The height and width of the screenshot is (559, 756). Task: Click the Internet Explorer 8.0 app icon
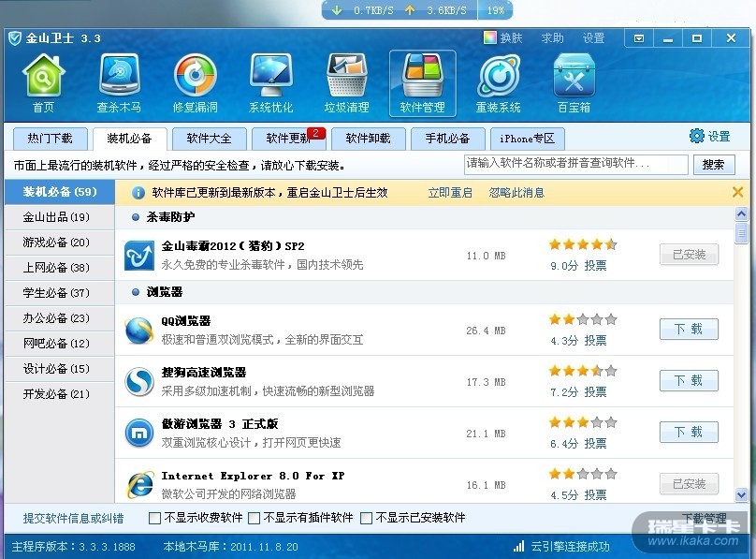click(x=139, y=484)
